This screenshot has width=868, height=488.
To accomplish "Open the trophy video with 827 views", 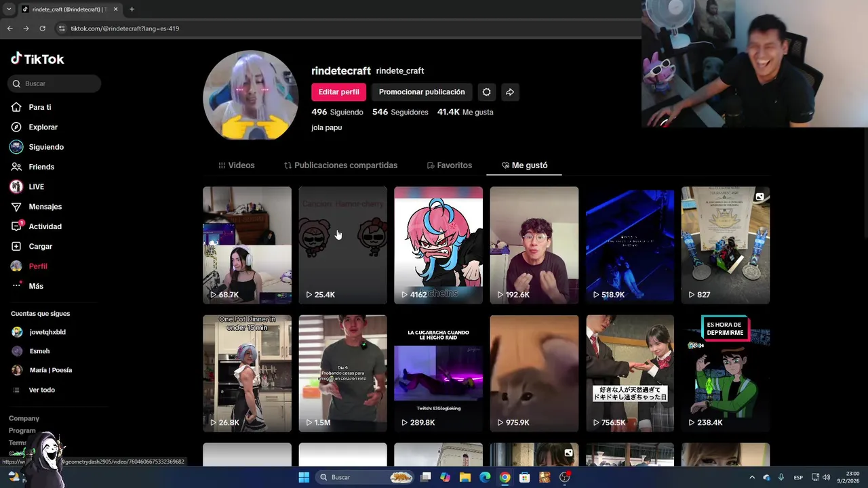I will 726,245.
